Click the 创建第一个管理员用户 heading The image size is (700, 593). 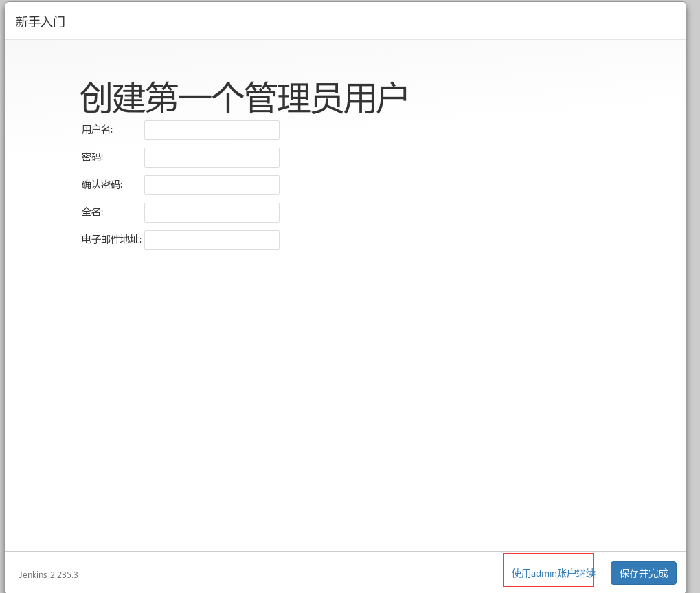[243, 98]
